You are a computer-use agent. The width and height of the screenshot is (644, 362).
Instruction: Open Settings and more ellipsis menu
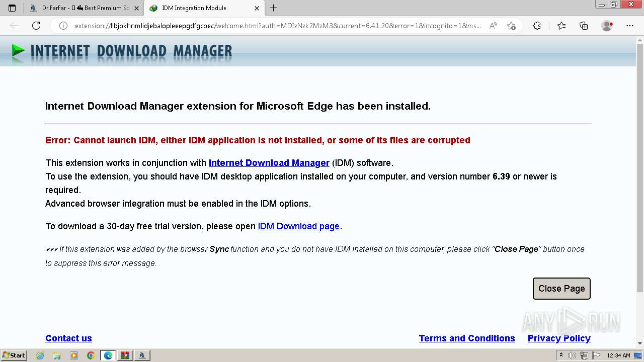(x=629, y=26)
